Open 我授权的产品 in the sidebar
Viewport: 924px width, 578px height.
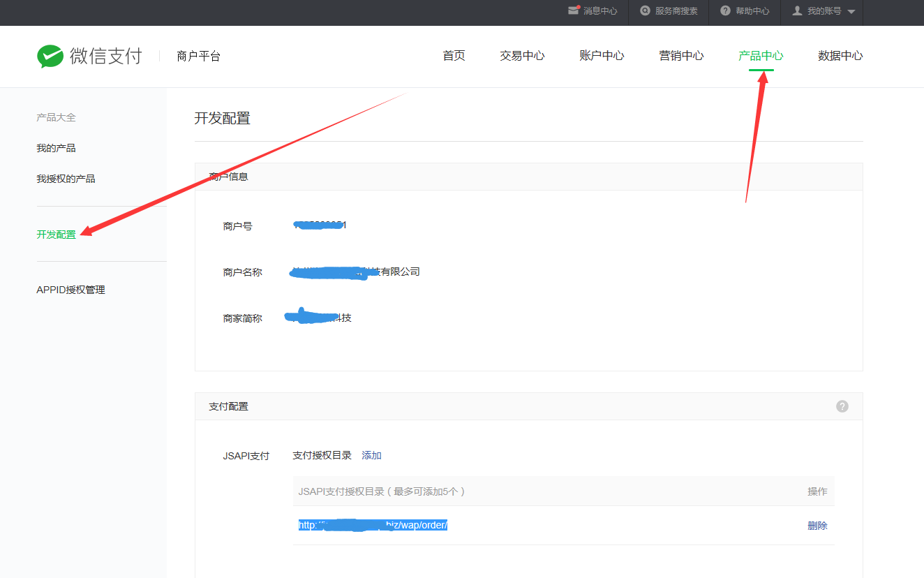[66, 179]
